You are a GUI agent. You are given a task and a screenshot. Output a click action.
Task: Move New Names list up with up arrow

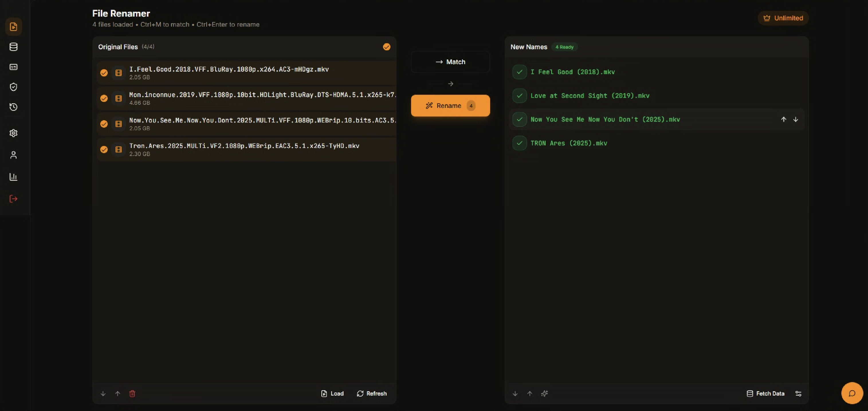(x=529, y=394)
